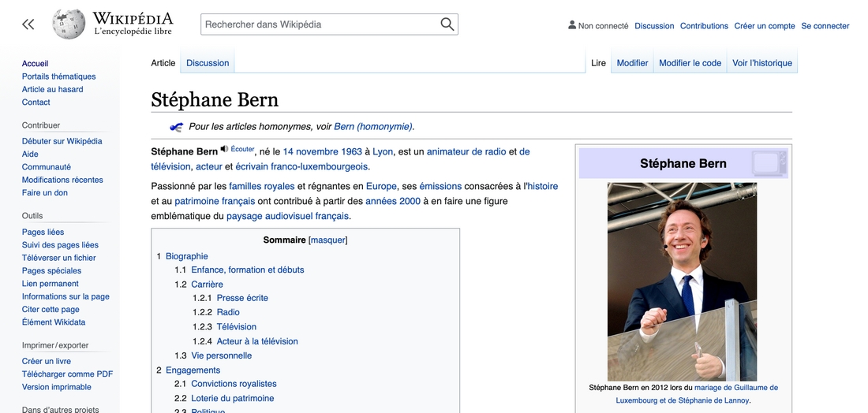Open the animateur de radio link

(466, 151)
